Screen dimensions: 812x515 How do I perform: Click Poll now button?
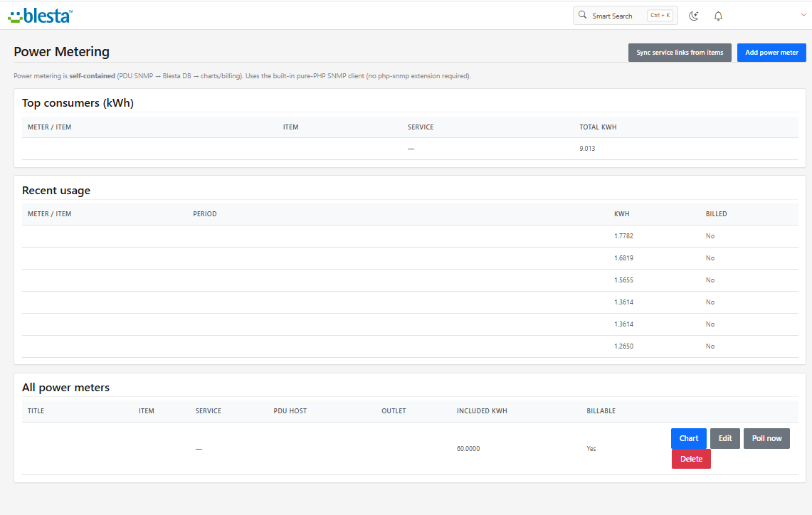pos(766,438)
